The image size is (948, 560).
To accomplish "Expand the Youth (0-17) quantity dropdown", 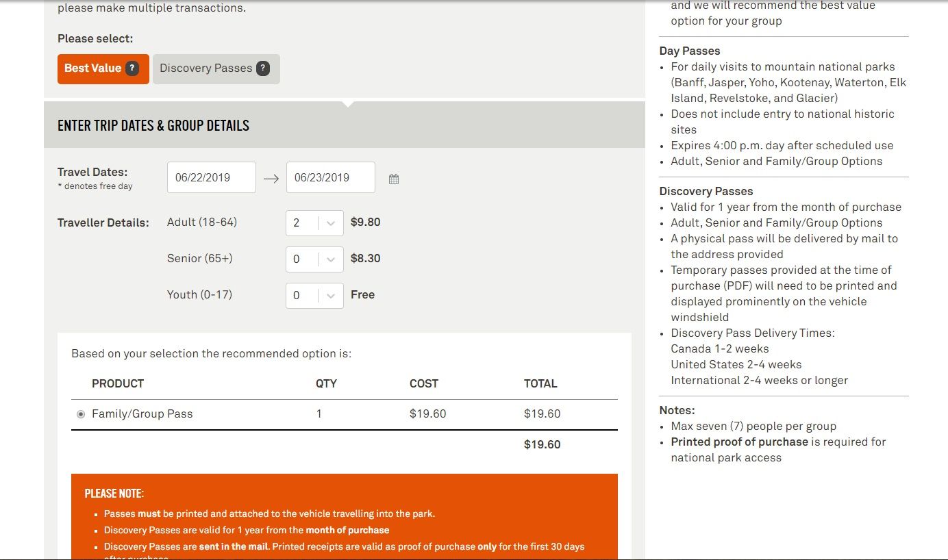I will click(331, 296).
